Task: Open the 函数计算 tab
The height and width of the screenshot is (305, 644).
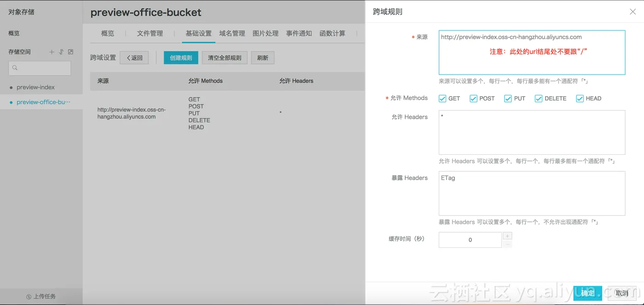Action: 333,33
